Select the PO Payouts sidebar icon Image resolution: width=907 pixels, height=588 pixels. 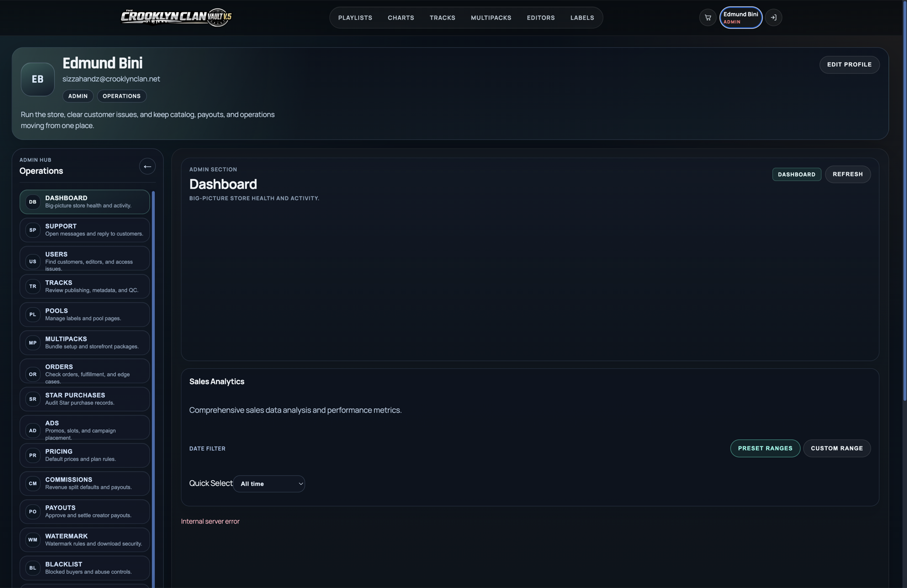[32, 511]
